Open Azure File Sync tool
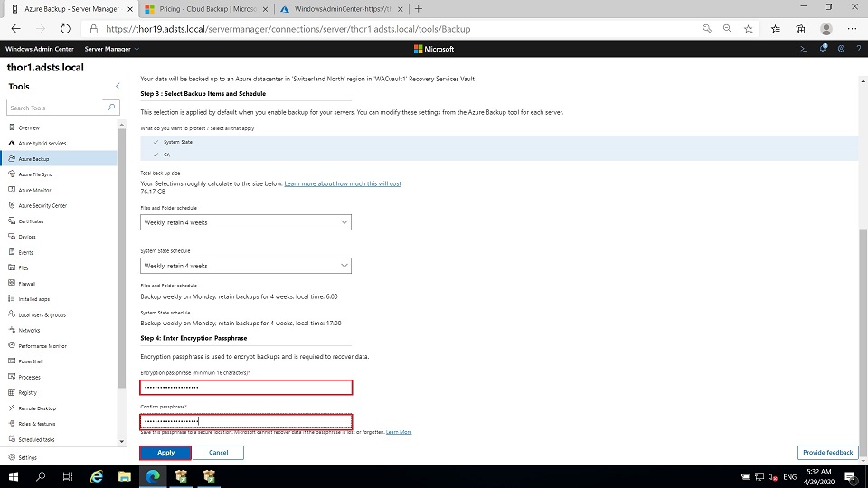The height and width of the screenshot is (488, 868). (x=35, y=174)
